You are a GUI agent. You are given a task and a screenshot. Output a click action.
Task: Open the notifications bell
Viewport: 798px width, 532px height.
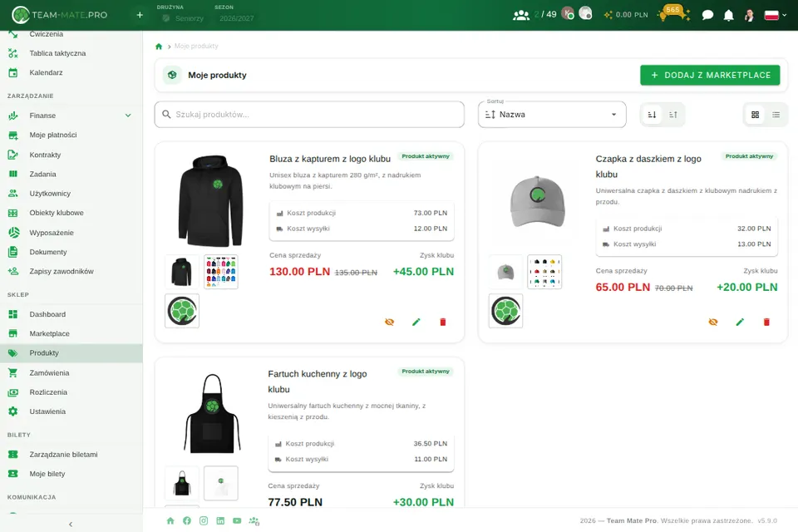point(729,15)
